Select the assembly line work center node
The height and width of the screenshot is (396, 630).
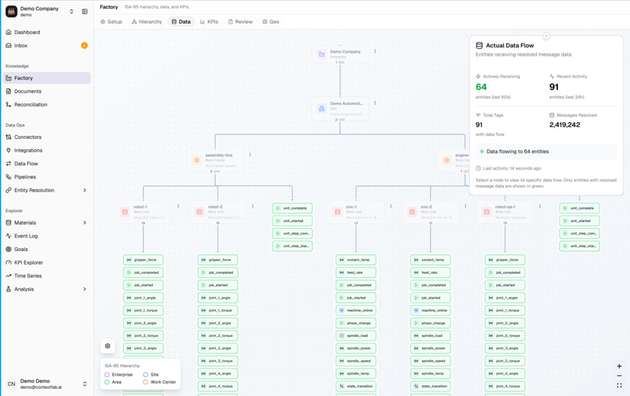click(215, 160)
